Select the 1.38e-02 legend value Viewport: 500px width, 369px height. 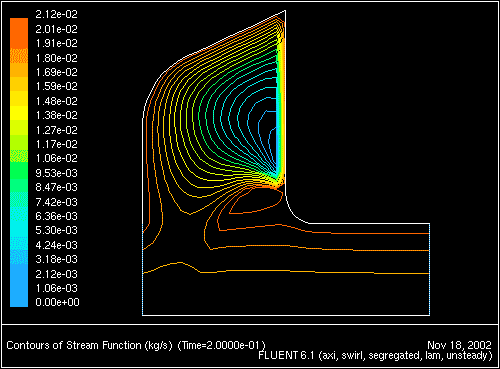[56, 115]
